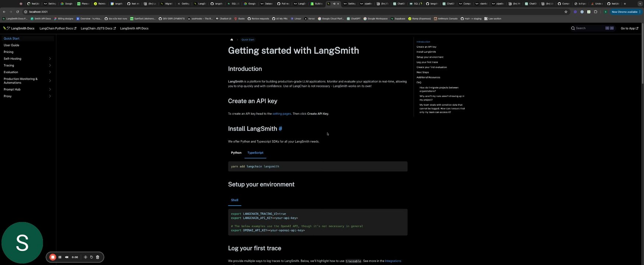644x265 pixels.
Task: Click the yarn add langchain langsmith code block
Action: point(318,166)
